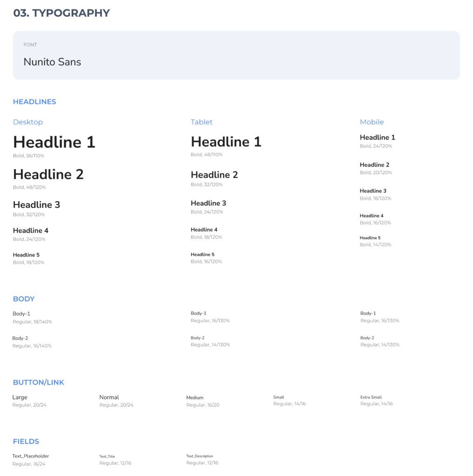473x476 pixels.
Task: Click the Tablet Headline 2 sample
Action: [214, 175]
